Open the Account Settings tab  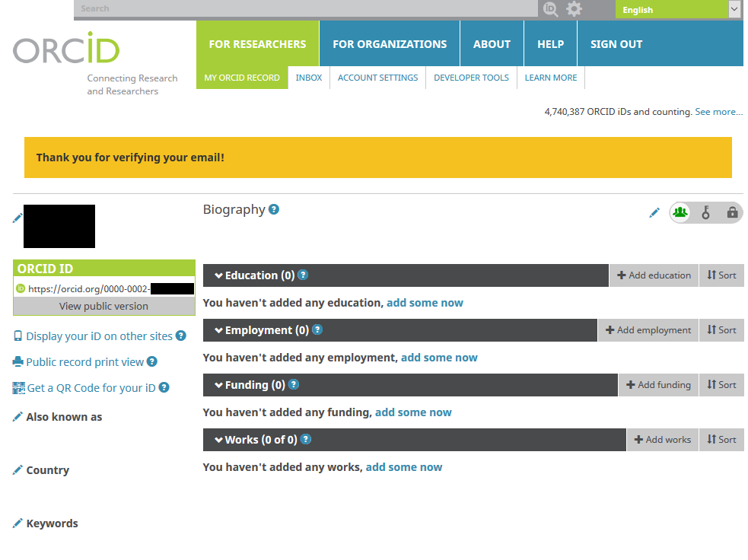pyautogui.click(x=377, y=78)
